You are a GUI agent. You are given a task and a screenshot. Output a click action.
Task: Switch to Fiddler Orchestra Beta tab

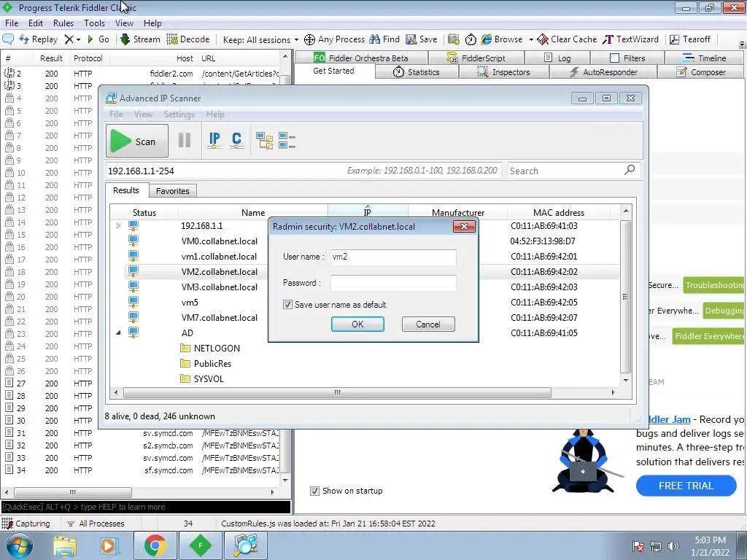(361, 58)
